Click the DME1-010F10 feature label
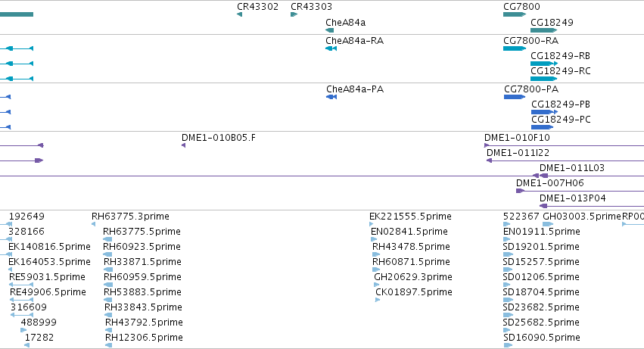This screenshot has height=349, width=644. 517,137
